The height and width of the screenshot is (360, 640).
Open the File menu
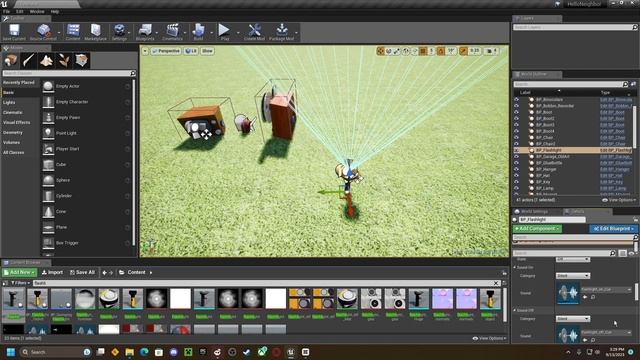point(7,11)
